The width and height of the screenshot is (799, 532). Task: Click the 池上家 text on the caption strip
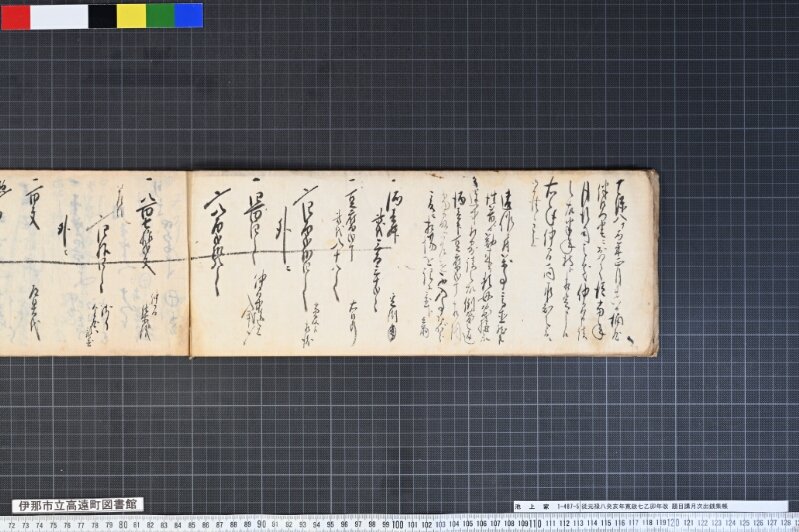coord(532,506)
